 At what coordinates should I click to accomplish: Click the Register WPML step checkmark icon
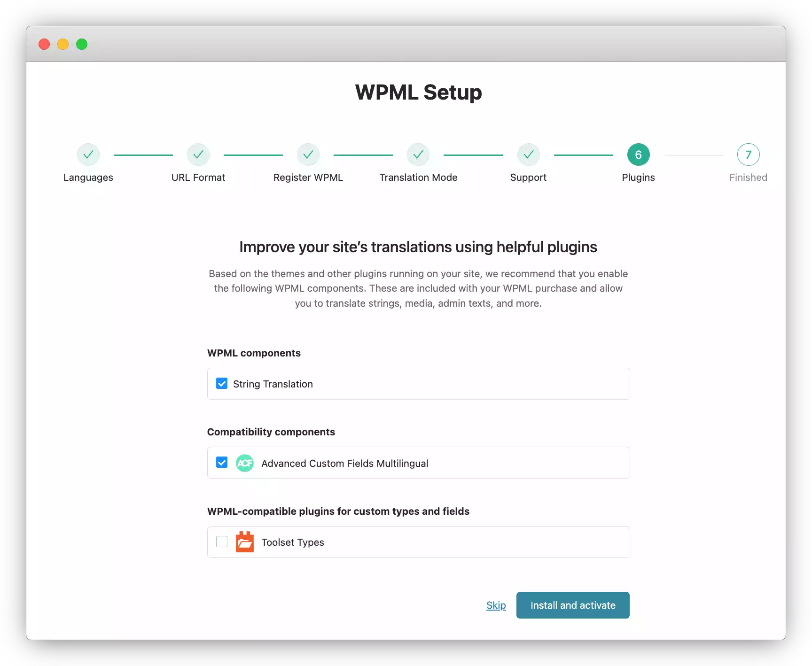(x=308, y=155)
